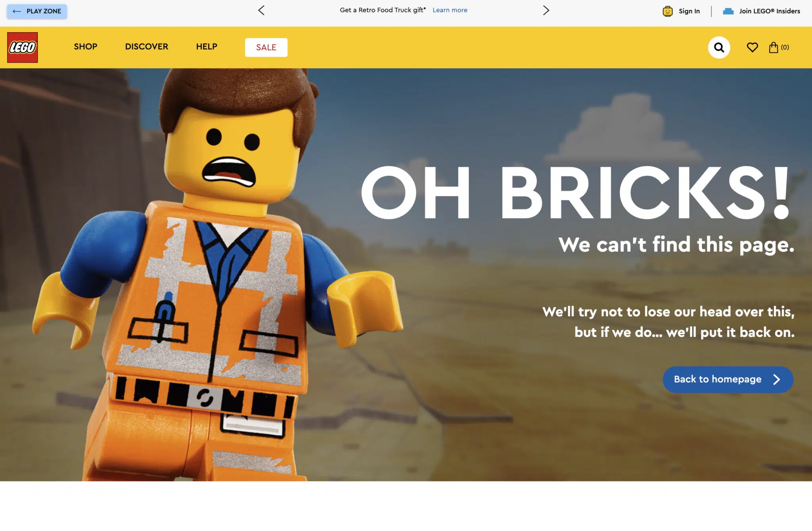Click the Retro Food Truck gift text
812x531 pixels.
pos(383,10)
